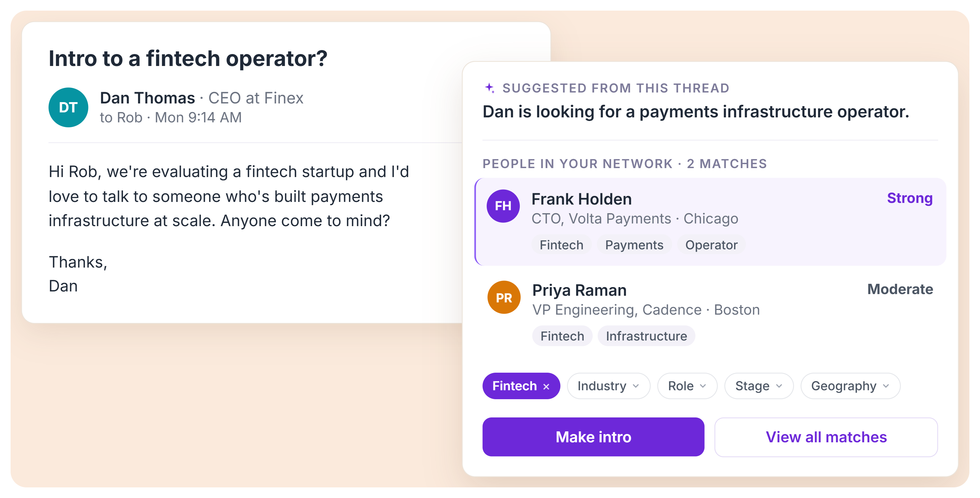Click the Make intro button
Screen dimensions: 980x498
[593, 437]
